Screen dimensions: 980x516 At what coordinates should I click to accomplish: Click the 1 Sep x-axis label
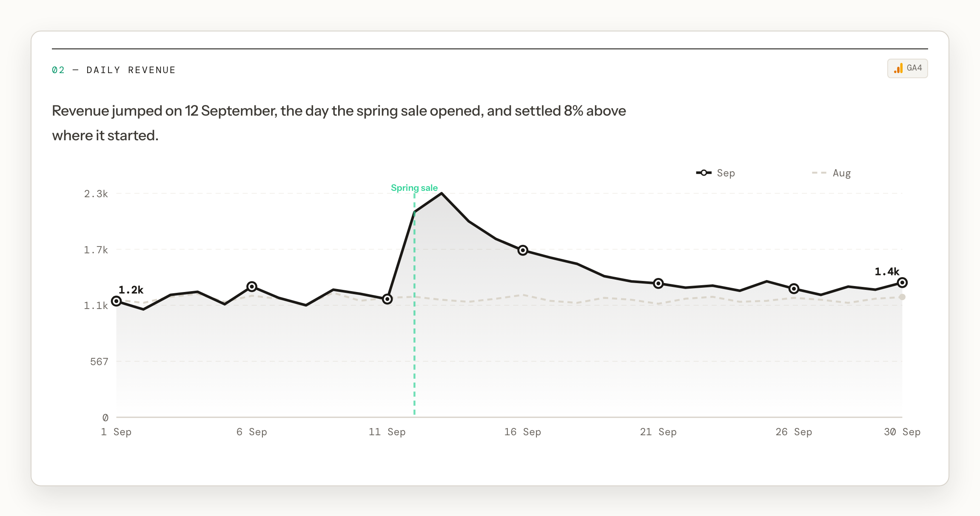pyautogui.click(x=116, y=432)
